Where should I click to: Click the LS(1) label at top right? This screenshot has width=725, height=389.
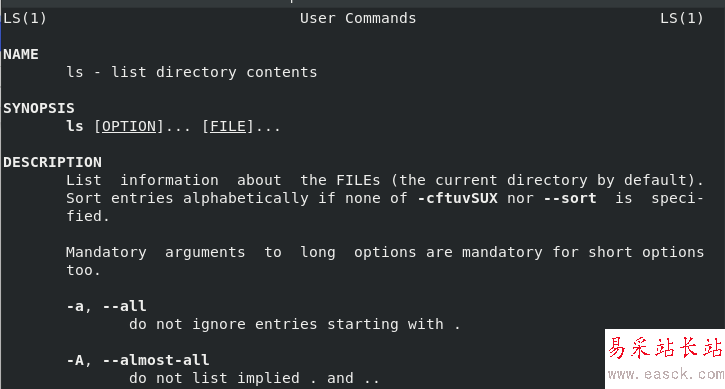(x=682, y=19)
